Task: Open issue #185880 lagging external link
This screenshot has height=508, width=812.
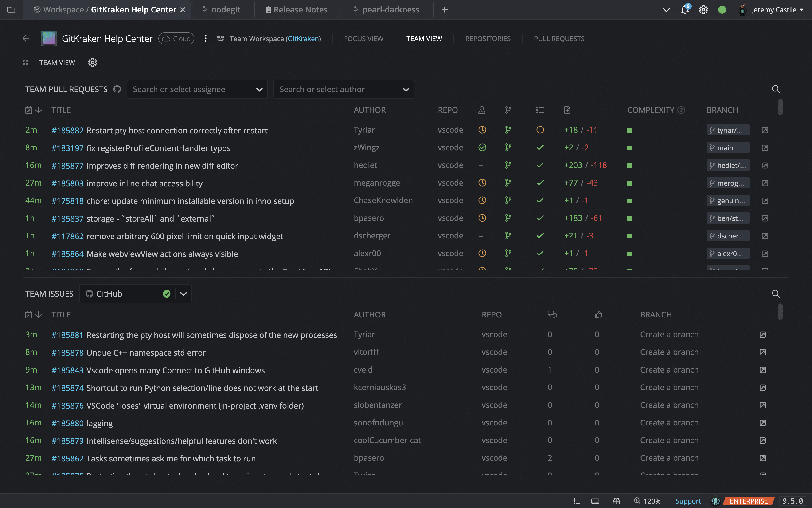Action: tap(762, 423)
